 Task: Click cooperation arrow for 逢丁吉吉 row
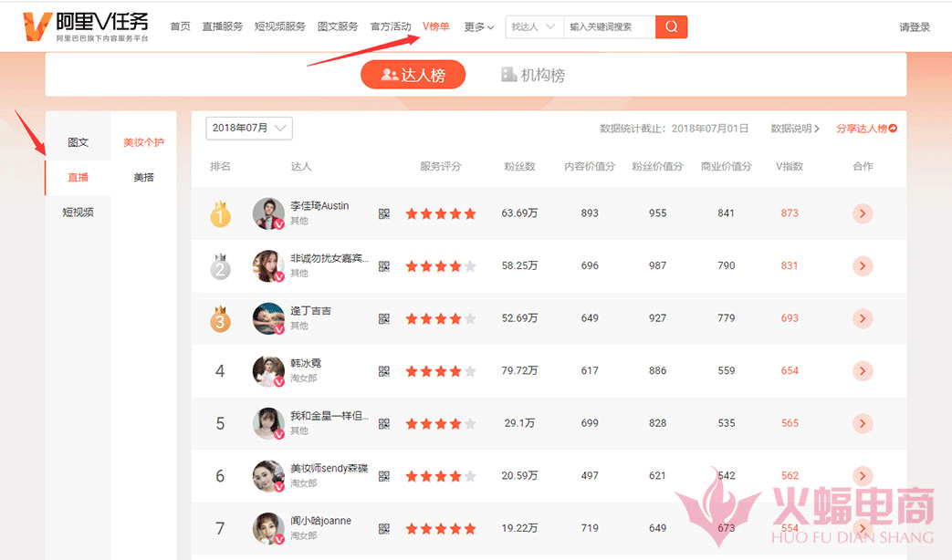pyautogui.click(x=863, y=318)
